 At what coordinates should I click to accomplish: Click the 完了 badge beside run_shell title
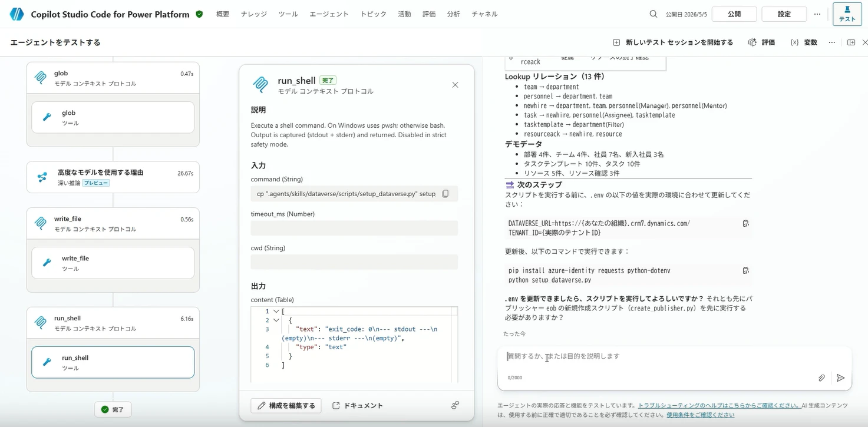328,80
